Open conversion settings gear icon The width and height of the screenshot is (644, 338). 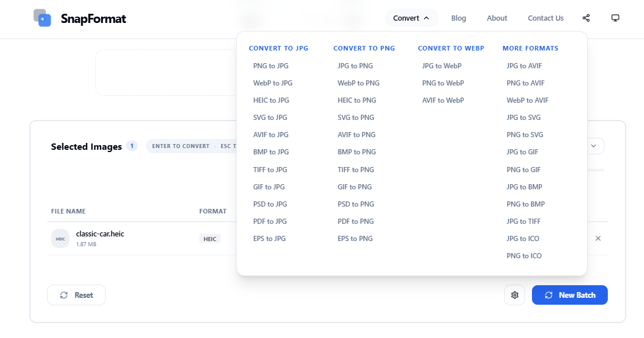tap(515, 295)
